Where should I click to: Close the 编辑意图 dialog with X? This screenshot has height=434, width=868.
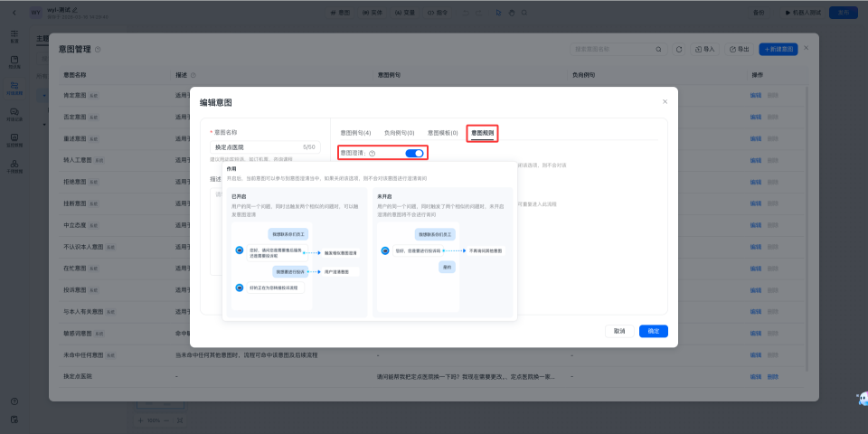tap(665, 101)
